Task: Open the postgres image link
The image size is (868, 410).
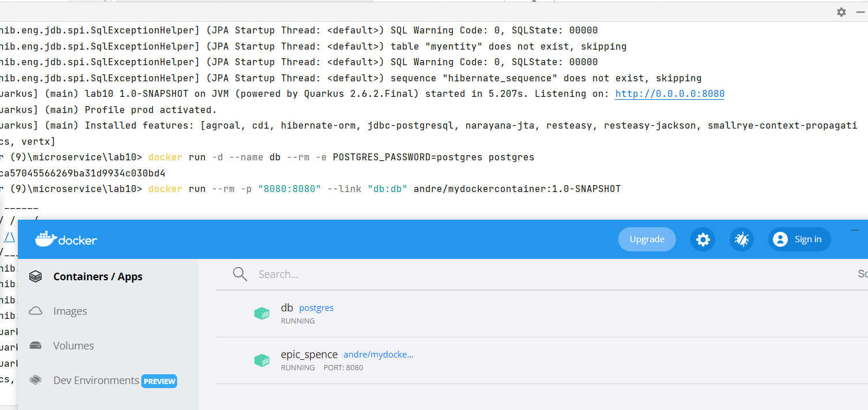Action: click(x=316, y=308)
